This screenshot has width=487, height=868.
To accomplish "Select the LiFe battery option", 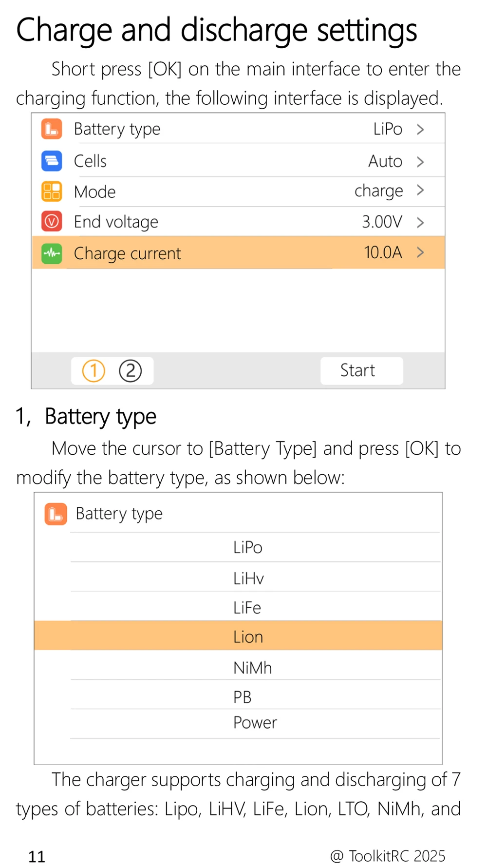I will coord(247,608).
